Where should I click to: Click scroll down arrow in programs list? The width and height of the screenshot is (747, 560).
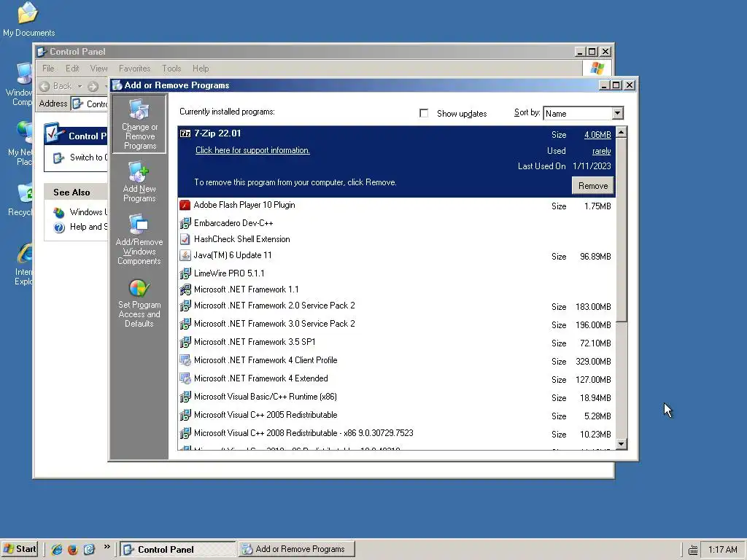(622, 444)
